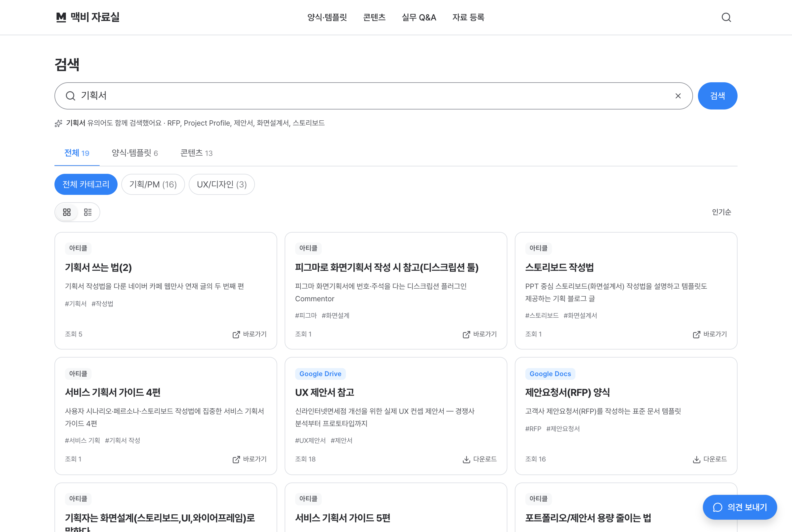Viewport: 792px width, 532px height.
Task: Click the #스토리보드 hashtag
Action: point(542,315)
